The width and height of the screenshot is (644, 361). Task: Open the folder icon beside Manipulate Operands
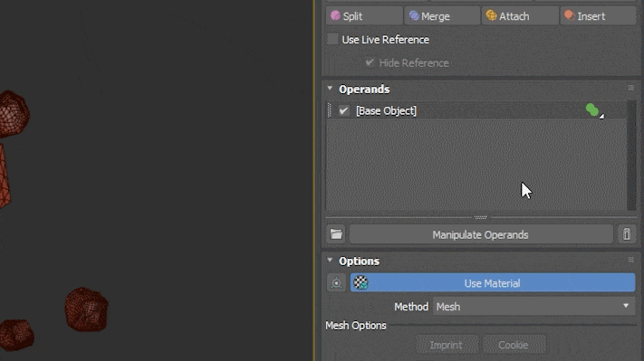click(x=336, y=234)
